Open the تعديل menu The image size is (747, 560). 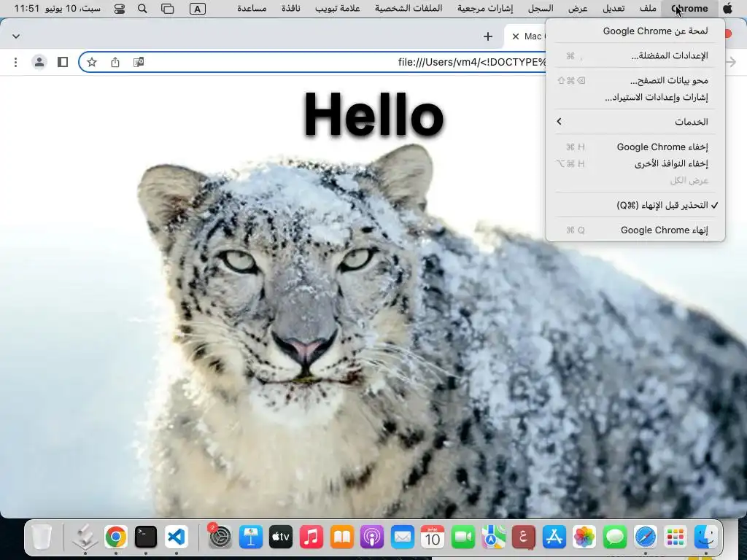click(614, 9)
